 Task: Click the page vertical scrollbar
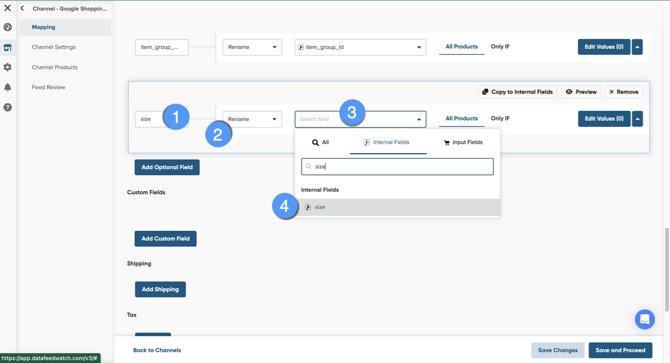click(x=667, y=269)
